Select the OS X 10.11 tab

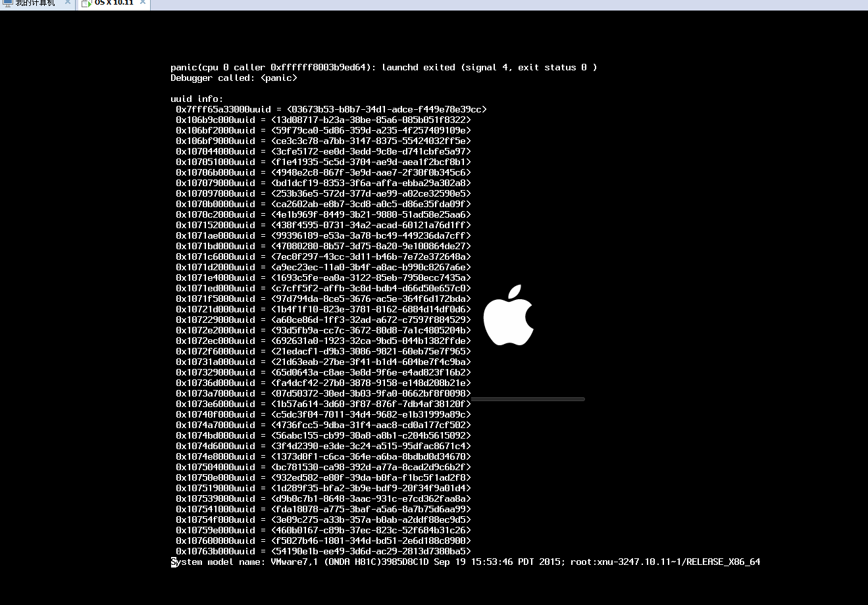pyautogui.click(x=113, y=3)
